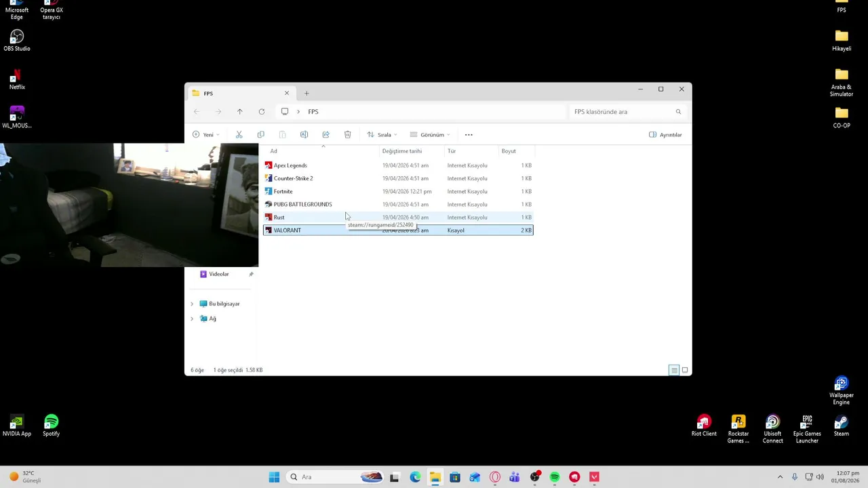Viewport: 868px width, 488px height.
Task: Open the Yeni (New) dropdown
Action: tap(205, 135)
